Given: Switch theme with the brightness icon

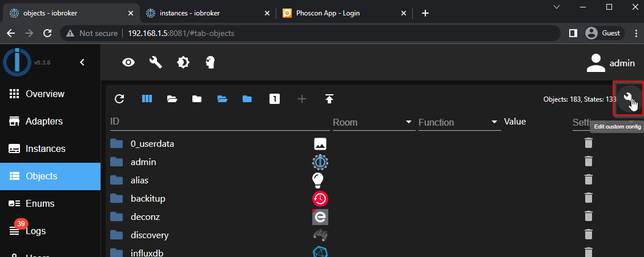Looking at the screenshot, I should click(x=183, y=62).
